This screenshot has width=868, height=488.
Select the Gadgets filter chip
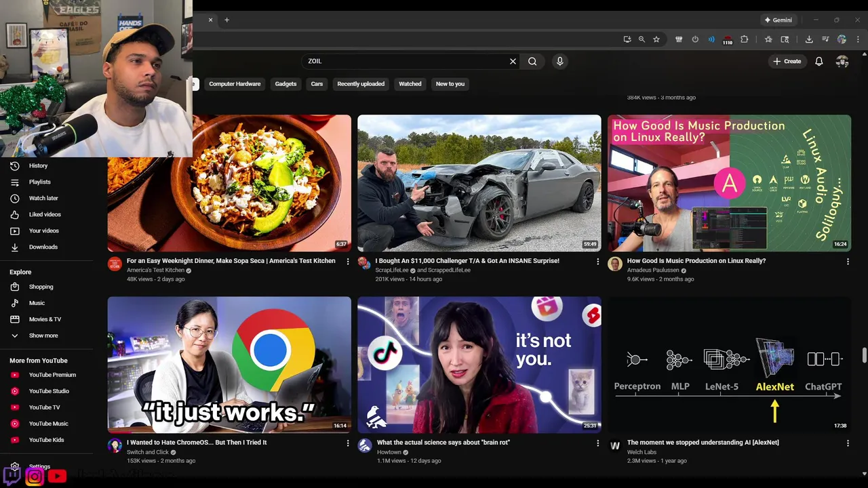(x=285, y=84)
